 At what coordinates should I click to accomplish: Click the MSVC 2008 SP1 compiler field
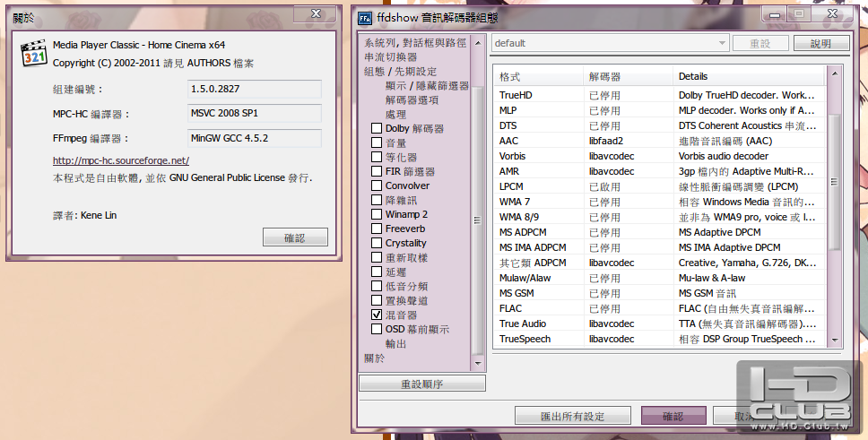[x=255, y=113]
